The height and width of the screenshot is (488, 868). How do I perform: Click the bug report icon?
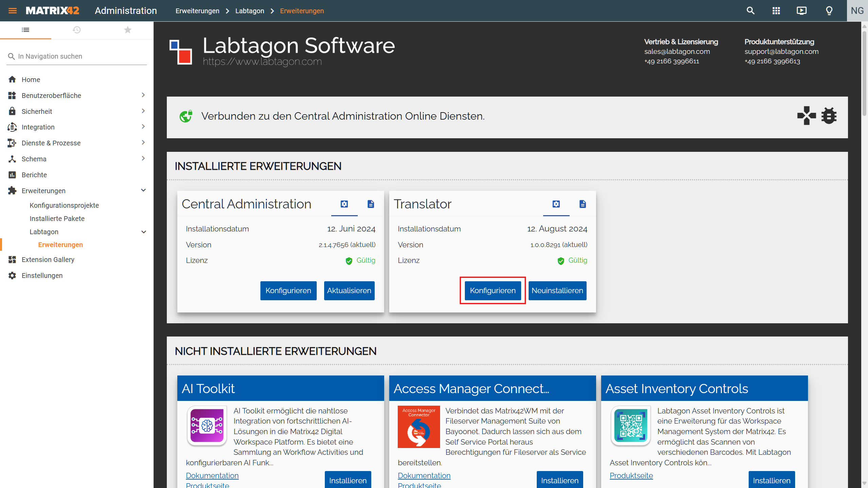click(x=829, y=116)
